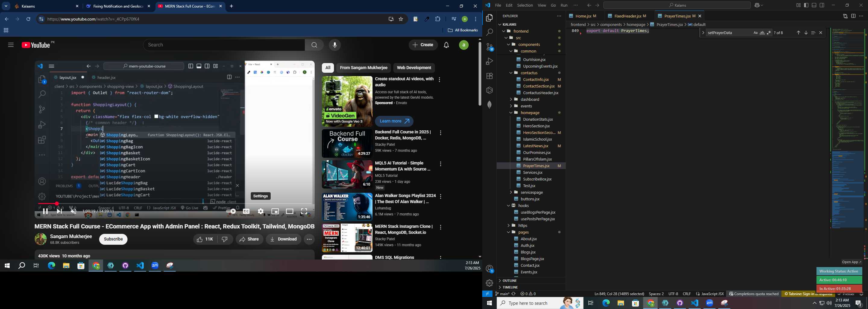Toggle VS Code bottom panel
This screenshot has height=309, width=868.
(x=814, y=5)
